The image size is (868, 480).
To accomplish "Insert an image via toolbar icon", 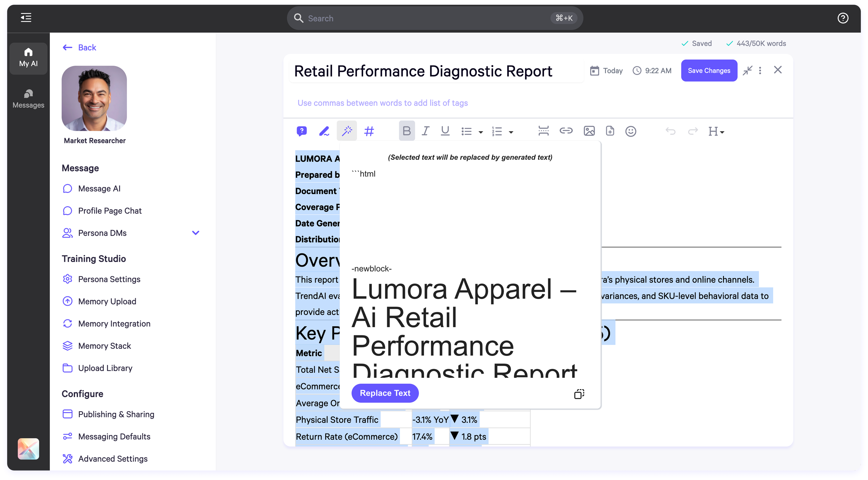I will pos(589,131).
